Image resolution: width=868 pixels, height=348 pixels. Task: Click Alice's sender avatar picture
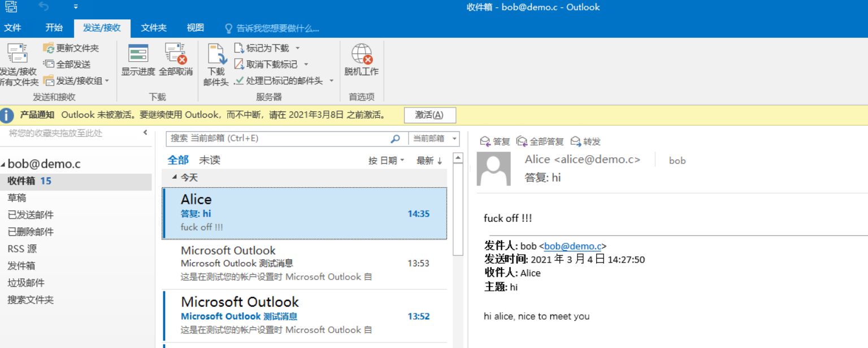tap(494, 169)
